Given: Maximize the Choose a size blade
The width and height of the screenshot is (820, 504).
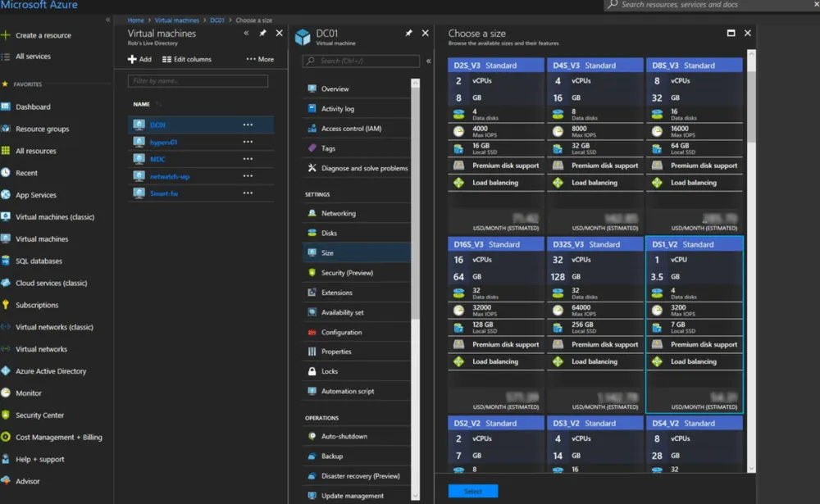Looking at the screenshot, I should tap(731, 34).
